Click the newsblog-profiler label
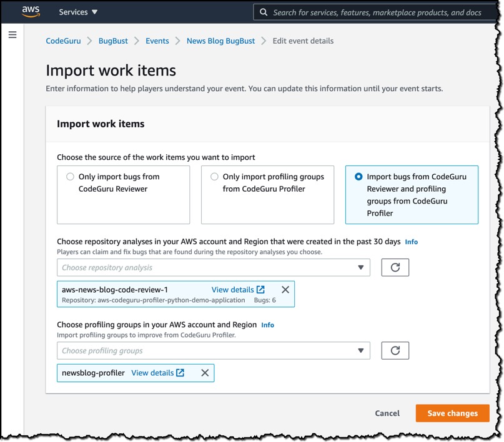This screenshot has height=442, width=504. coord(93,373)
